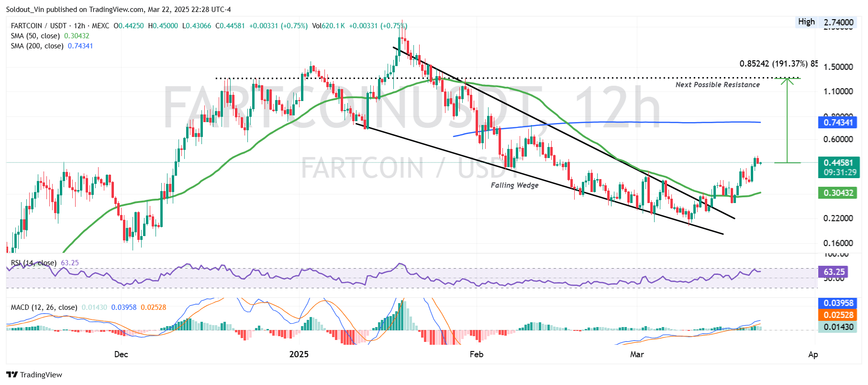This screenshot has height=385, width=868.
Task: Click the countdown timer 09:31:29
Action: tap(840, 173)
